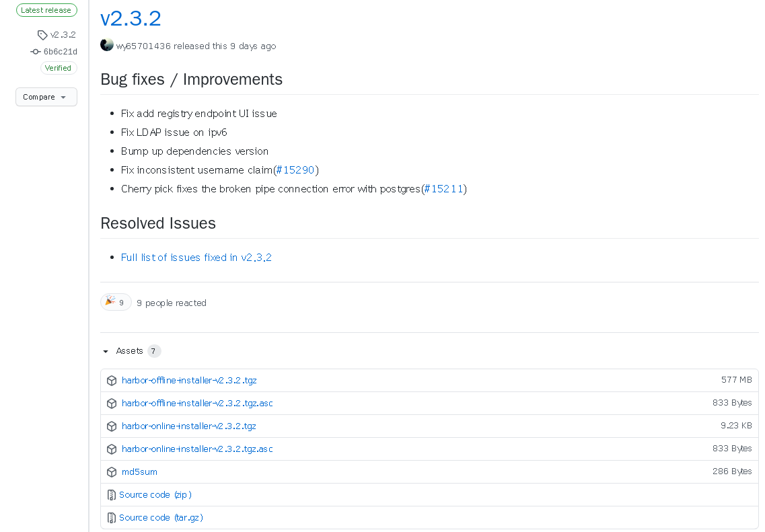Viewport: 765px width, 532px height.
Task: Click the 577 MB file size
Action: click(x=736, y=380)
